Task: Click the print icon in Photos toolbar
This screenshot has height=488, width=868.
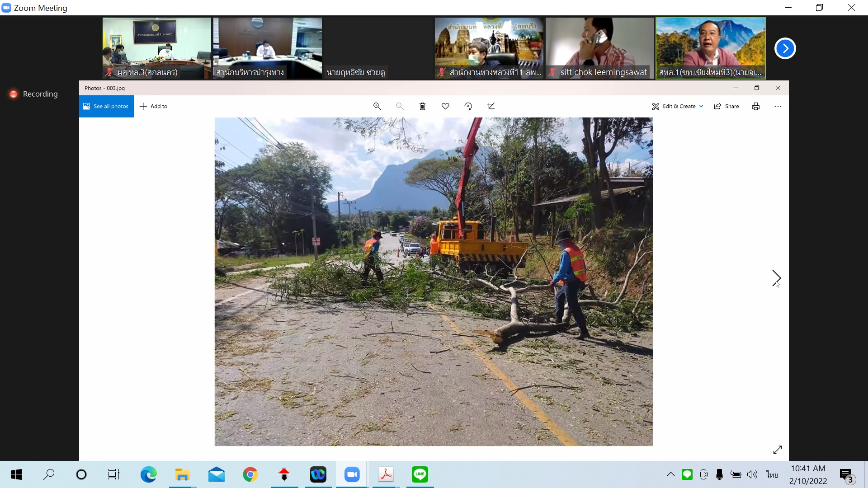Action: [755, 106]
